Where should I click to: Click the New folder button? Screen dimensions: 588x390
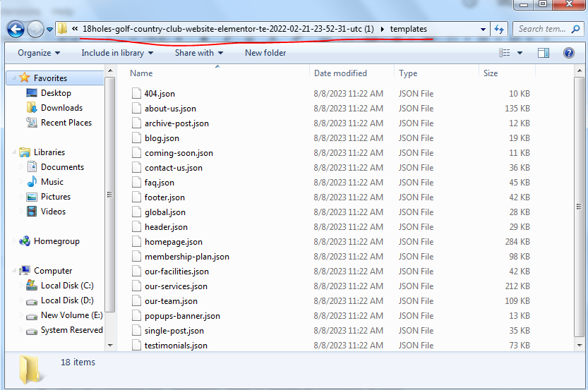coord(265,53)
